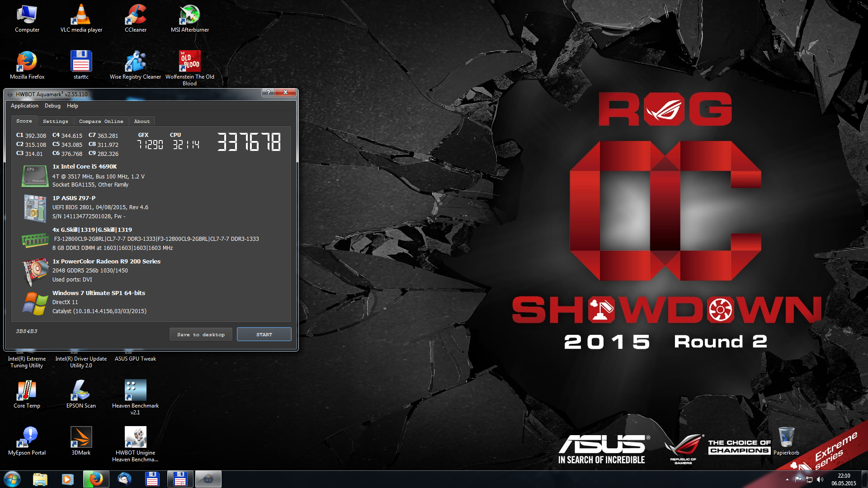Screen dimensions: 868x488
Task: Click the Radeon graphics card icon
Action: tap(35, 271)
